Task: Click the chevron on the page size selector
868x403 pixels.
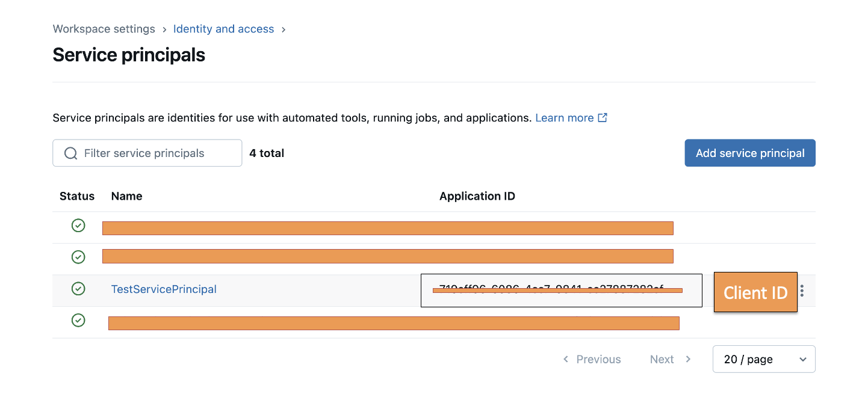Action: [803, 359]
